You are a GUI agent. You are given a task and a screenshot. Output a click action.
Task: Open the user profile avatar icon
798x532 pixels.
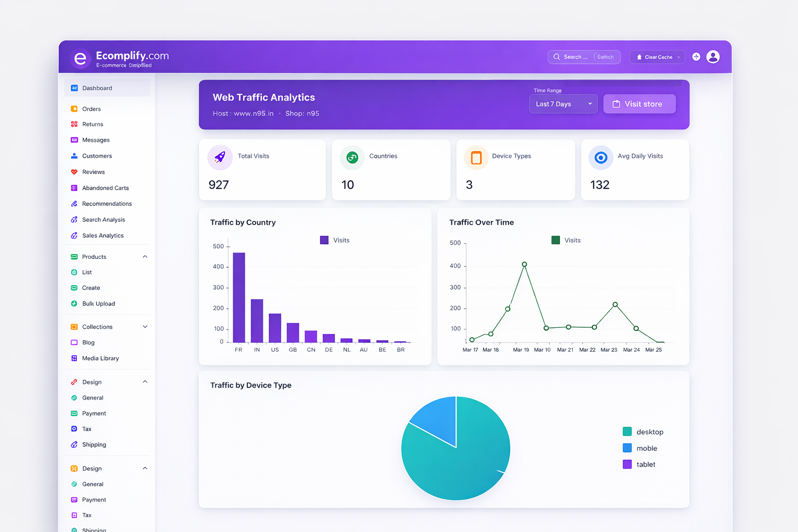coord(713,57)
